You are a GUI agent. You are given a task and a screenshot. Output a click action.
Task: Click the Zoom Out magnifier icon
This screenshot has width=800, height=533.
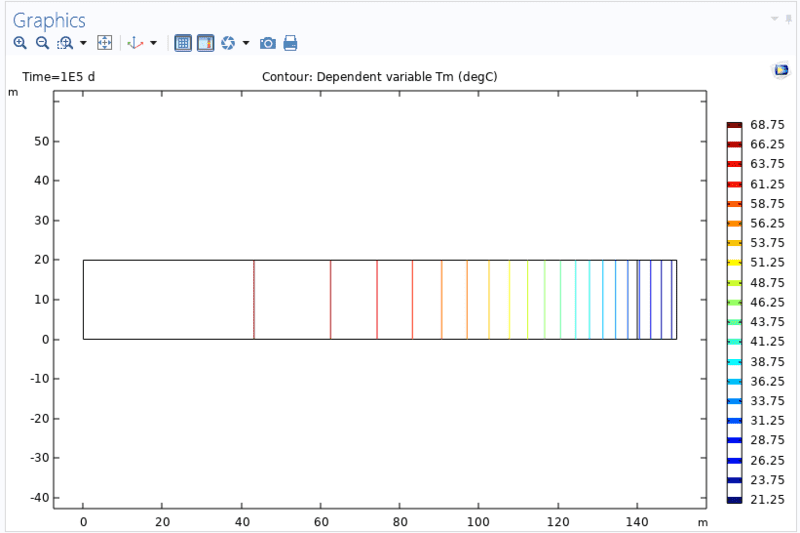[42, 43]
